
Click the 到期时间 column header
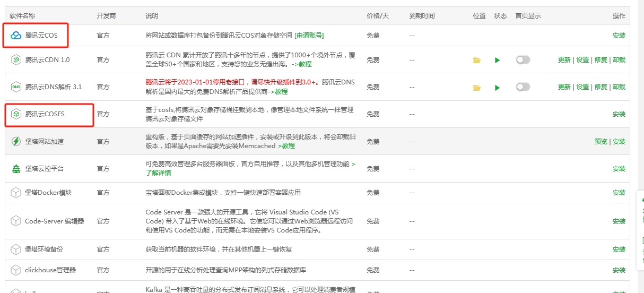tap(422, 16)
